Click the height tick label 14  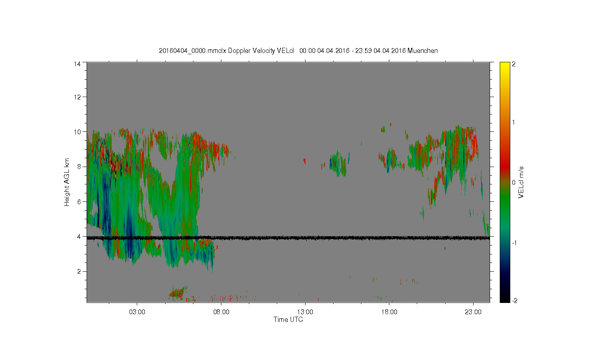click(77, 63)
